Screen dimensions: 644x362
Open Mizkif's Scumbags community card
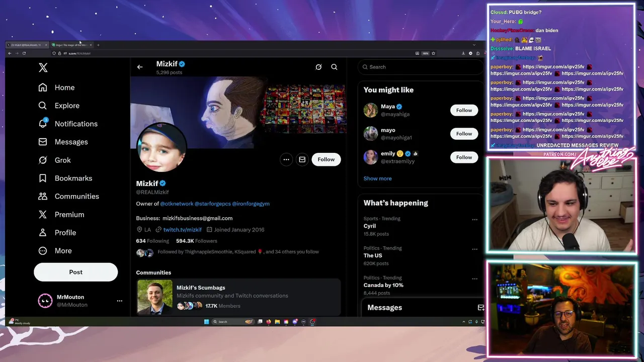tap(238, 297)
